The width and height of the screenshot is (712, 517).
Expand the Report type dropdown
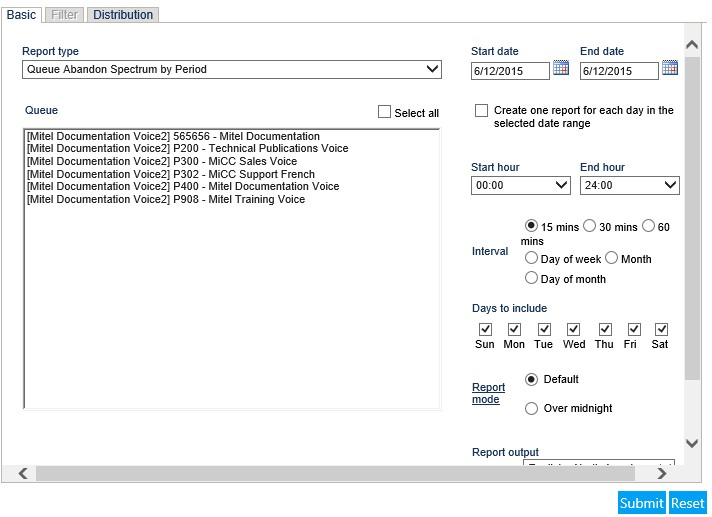pyautogui.click(x=232, y=69)
